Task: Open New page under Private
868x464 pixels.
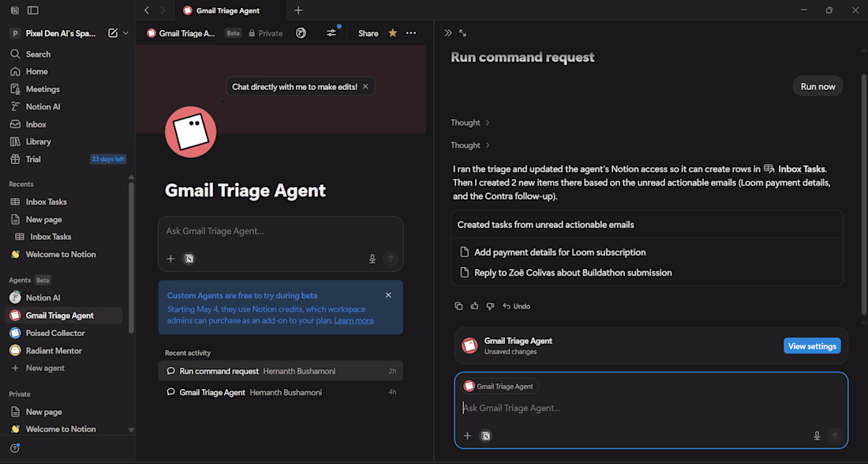Action: pos(64,412)
